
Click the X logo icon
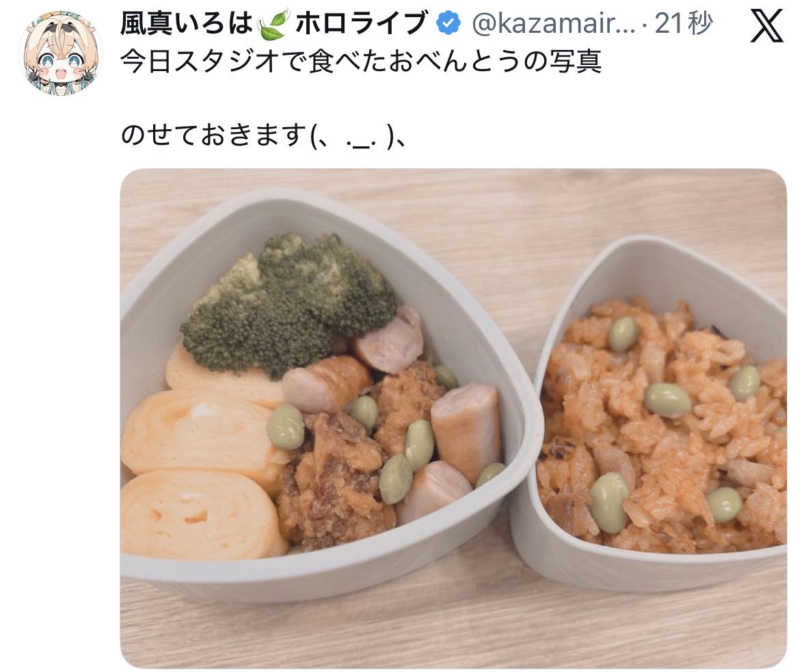click(x=766, y=26)
